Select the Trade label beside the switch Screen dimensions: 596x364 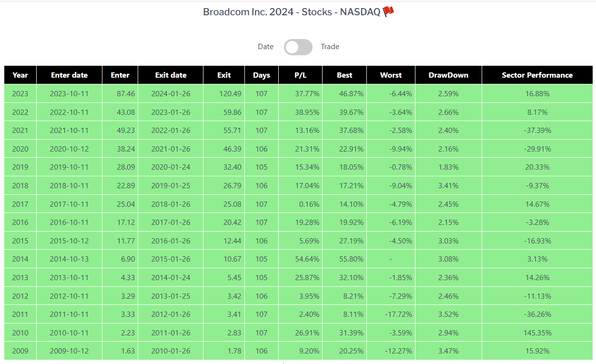pyautogui.click(x=330, y=47)
